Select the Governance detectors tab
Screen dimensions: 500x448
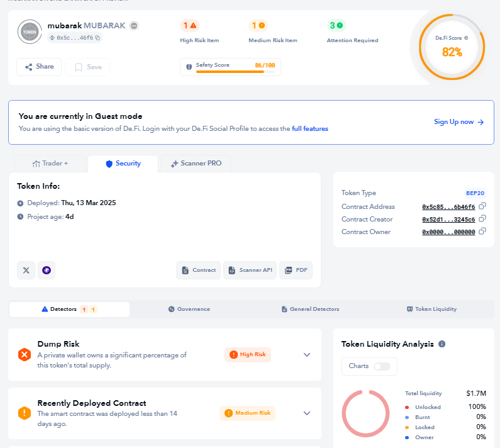pos(189,310)
